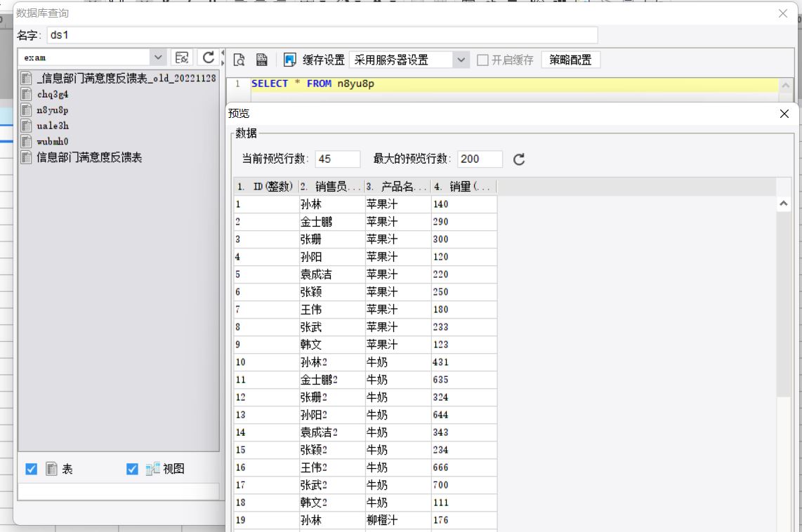Click the table search icon beside exam dropdown
The height and width of the screenshot is (532, 802).
click(x=183, y=58)
